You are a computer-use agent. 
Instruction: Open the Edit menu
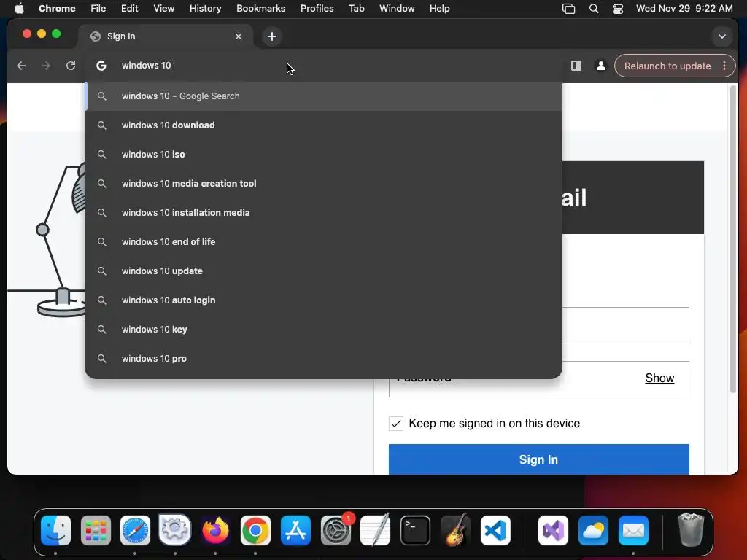(x=129, y=8)
